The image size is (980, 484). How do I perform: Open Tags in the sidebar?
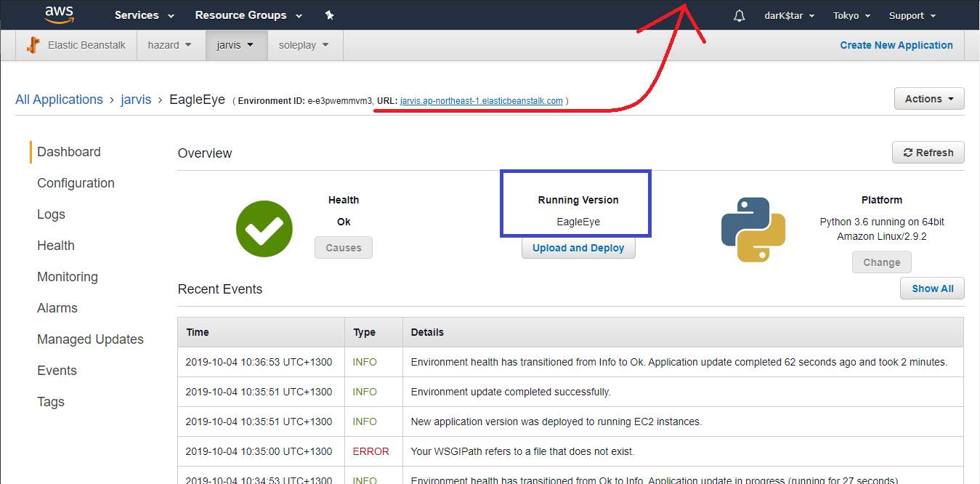point(51,402)
